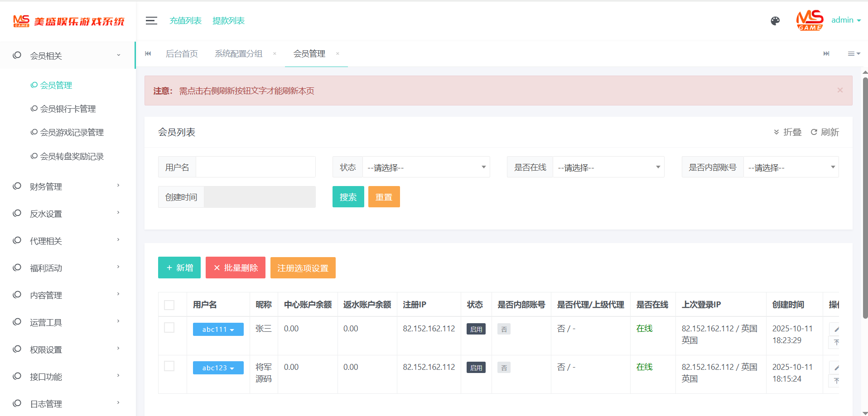
Task: Switch to the 后台首页 tab
Action: click(182, 54)
